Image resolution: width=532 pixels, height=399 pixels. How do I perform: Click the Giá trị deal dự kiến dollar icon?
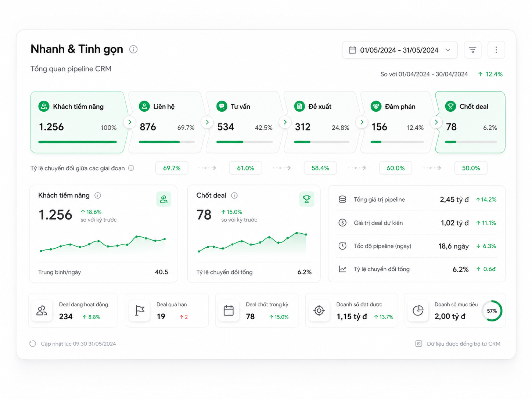click(x=342, y=223)
